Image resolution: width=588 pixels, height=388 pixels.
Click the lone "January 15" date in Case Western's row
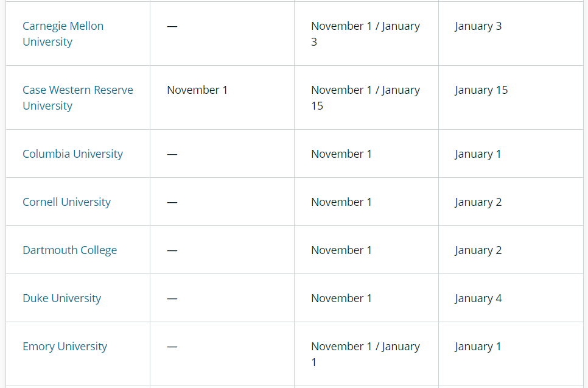(481, 90)
